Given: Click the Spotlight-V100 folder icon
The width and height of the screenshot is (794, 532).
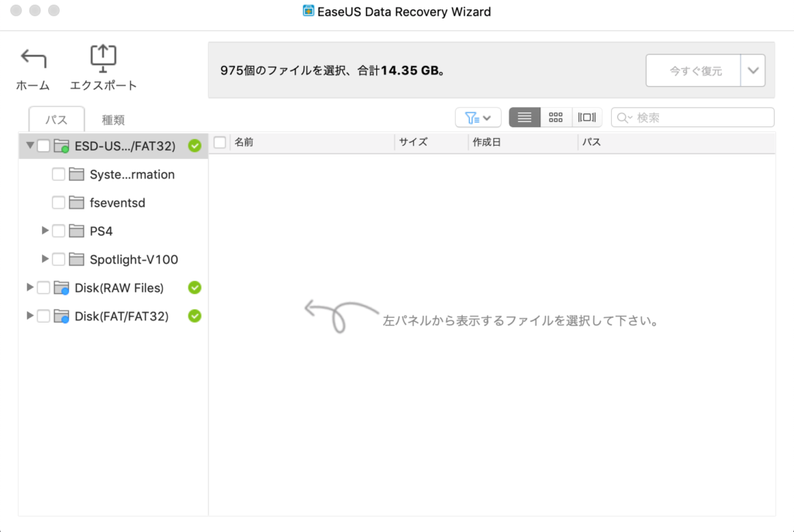Looking at the screenshot, I should pyautogui.click(x=77, y=260).
